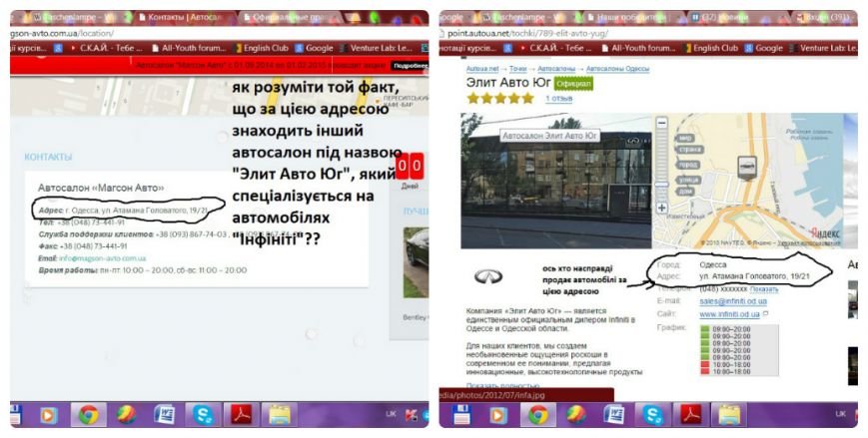Open the yellow notes icon in right taskbar
Screen dimensions: 868x438
click(x=729, y=414)
